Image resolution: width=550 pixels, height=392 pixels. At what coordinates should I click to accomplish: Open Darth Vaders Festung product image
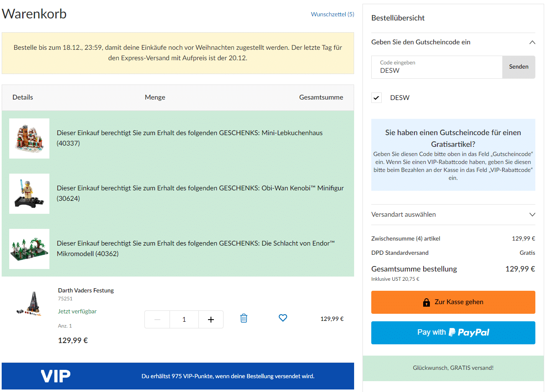coord(29,304)
